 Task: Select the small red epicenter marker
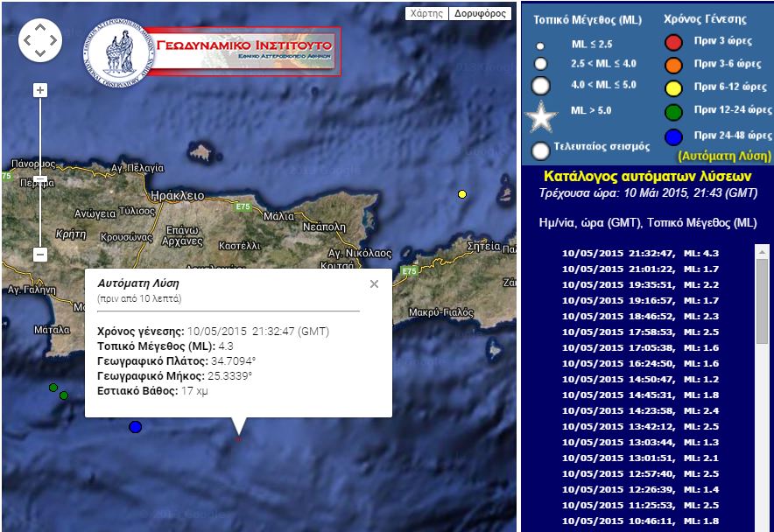tap(238, 439)
